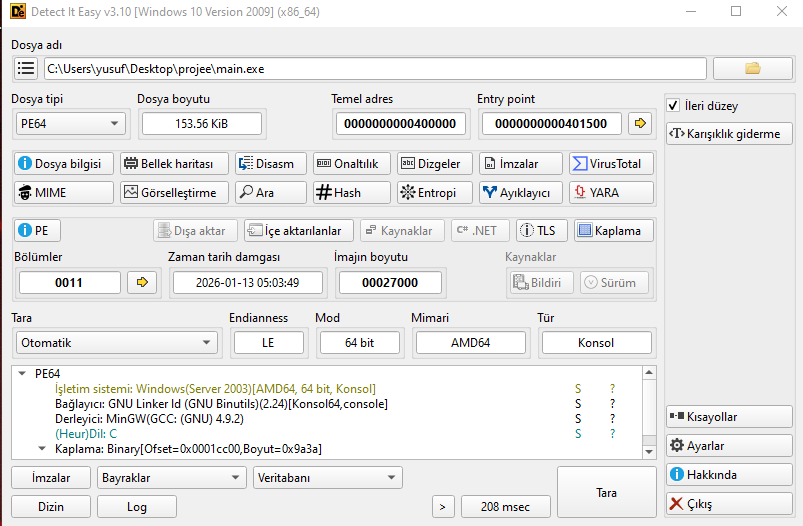
Task: Open the Hash calculator
Action: pyautogui.click(x=352, y=193)
